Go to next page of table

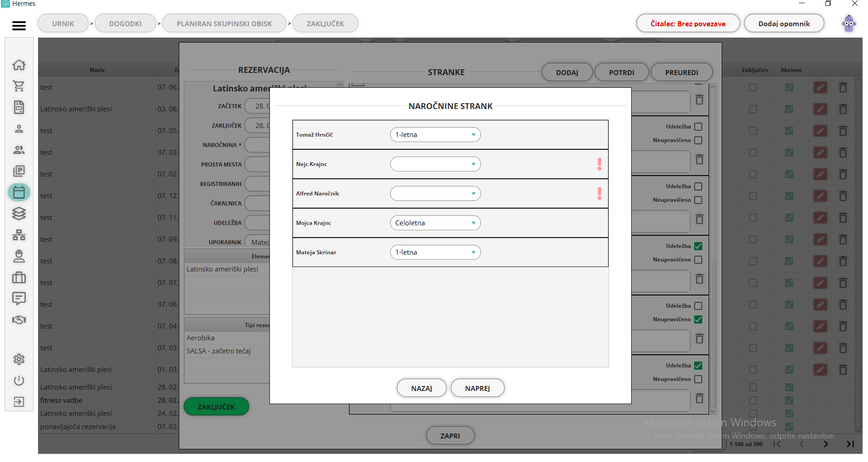(826, 444)
